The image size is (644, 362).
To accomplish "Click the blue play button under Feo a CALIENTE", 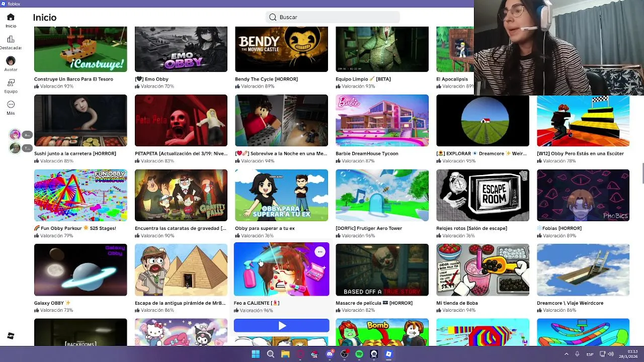I will click(x=281, y=326).
